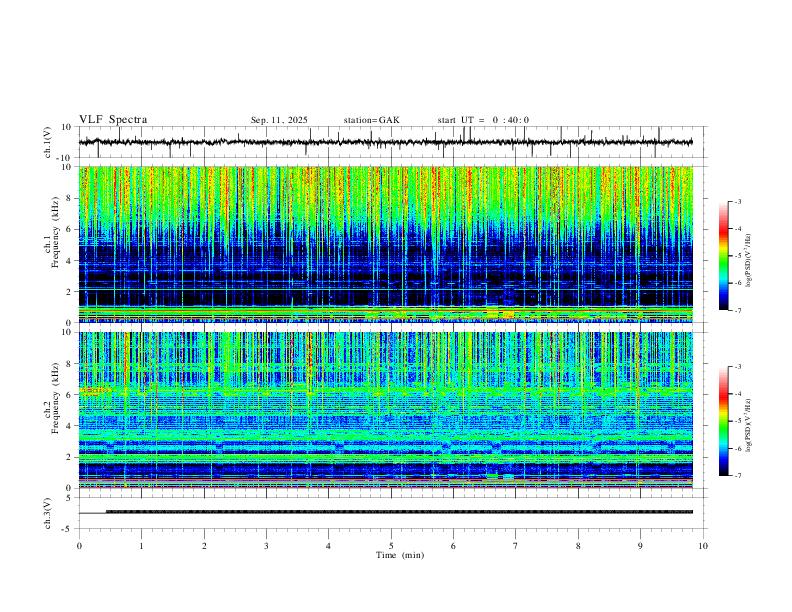This screenshot has width=792, height=612.
Task: Click the "-7" label on ch.1 color bar
Action: [738, 310]
